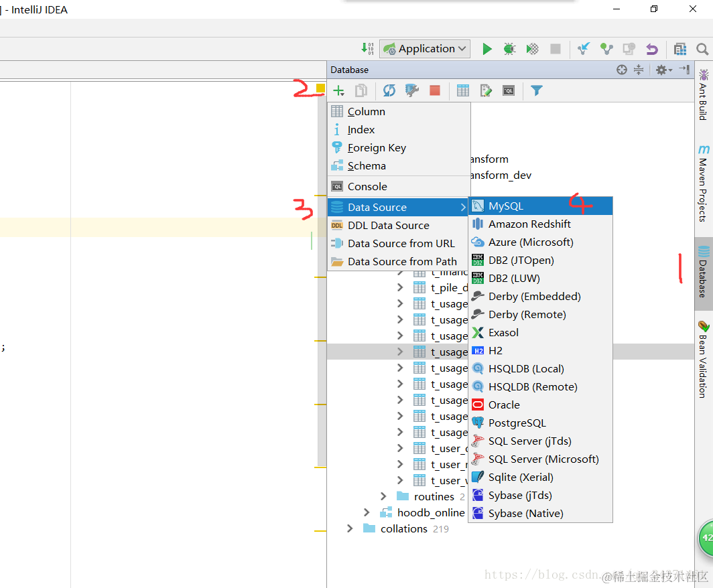The width and height of the screenshot is (713, 588).
Task: Choose Data Source from Path
Action: point(399,262)
